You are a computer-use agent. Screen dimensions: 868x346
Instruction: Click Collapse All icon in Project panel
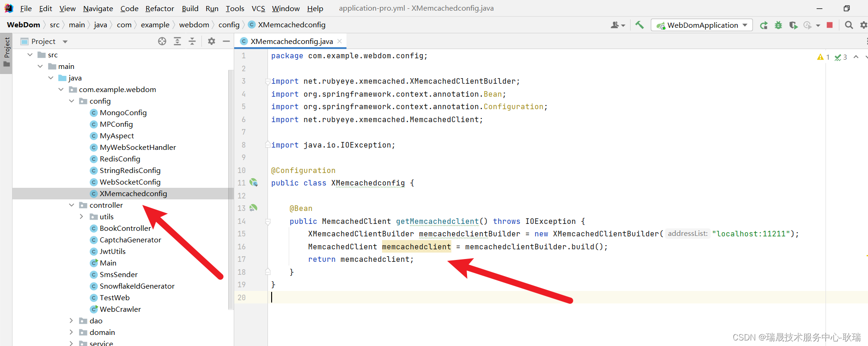click(x=192, y=41)
